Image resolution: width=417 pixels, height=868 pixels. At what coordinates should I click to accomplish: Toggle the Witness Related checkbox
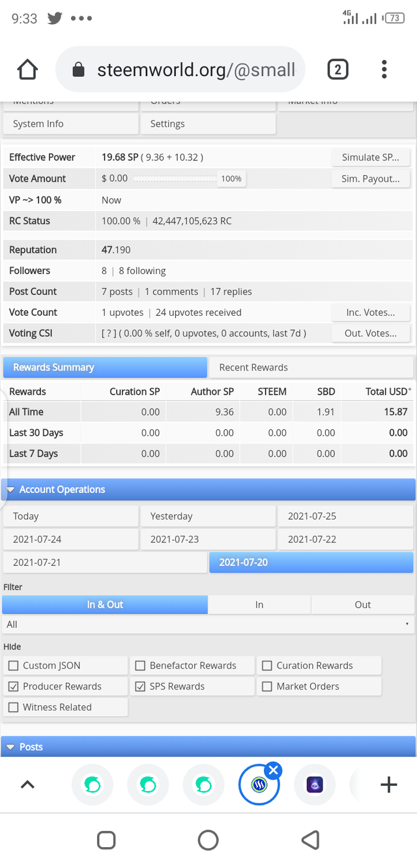coord(13,707)
